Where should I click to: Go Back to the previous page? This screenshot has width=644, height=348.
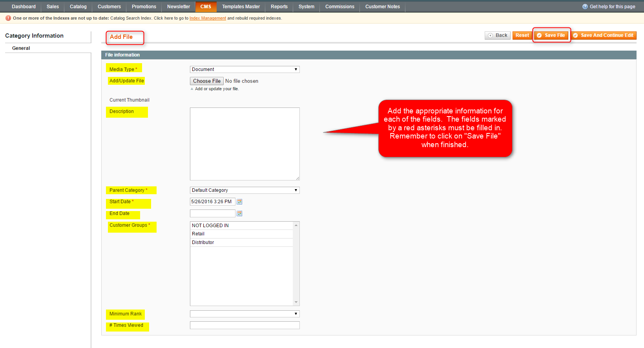(498, 35)
